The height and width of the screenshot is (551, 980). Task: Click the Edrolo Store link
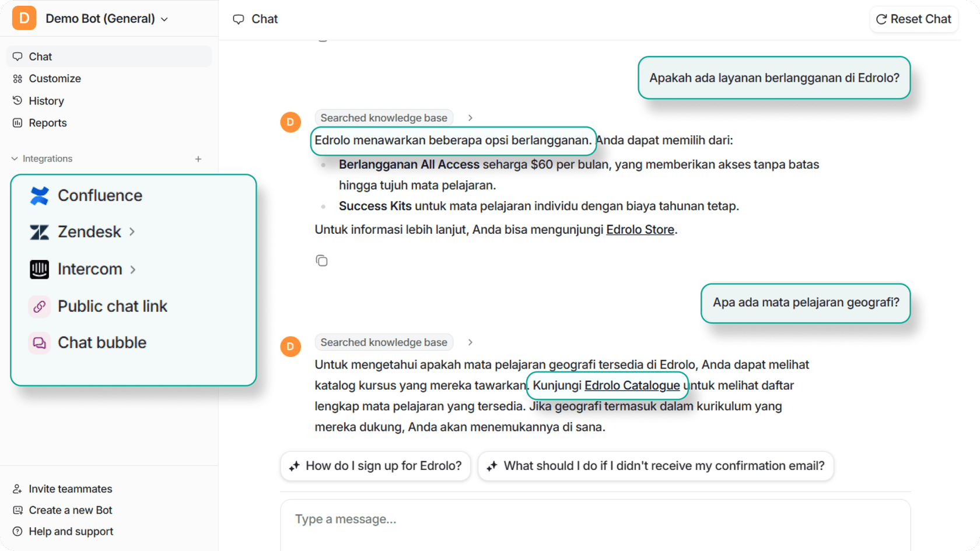click(x=640, y=229)
